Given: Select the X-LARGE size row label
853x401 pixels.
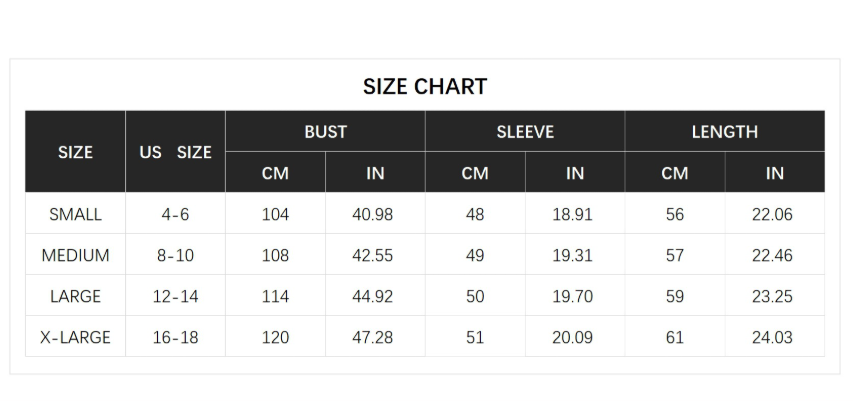Looking at the screenshot, I should (75, 337).
